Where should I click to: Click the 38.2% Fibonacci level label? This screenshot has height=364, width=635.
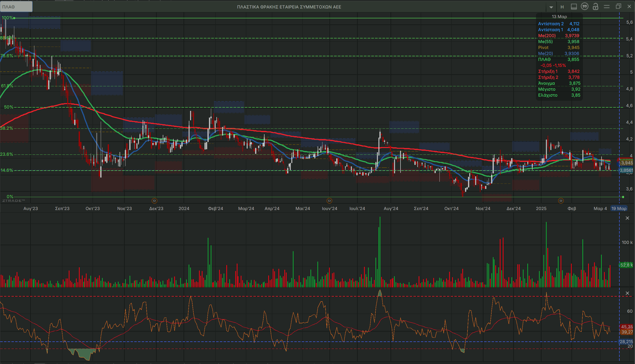click(x=6, y=128)
